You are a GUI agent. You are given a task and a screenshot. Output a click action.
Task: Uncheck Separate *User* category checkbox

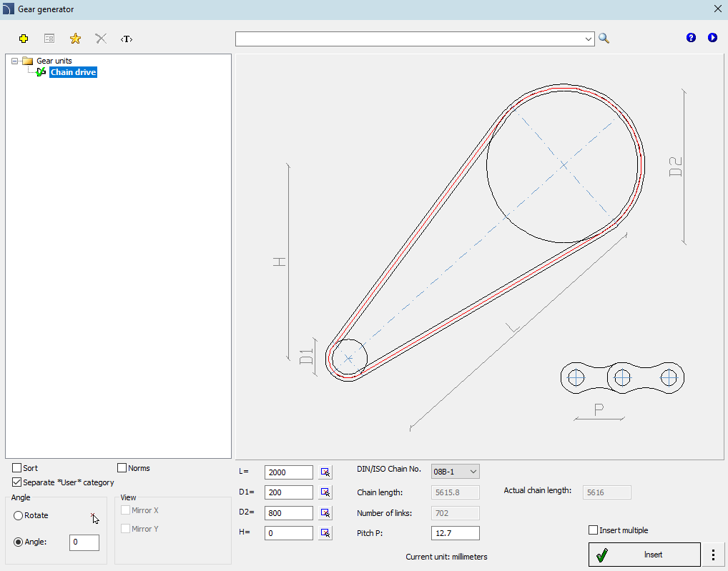(x=16, y=482)
